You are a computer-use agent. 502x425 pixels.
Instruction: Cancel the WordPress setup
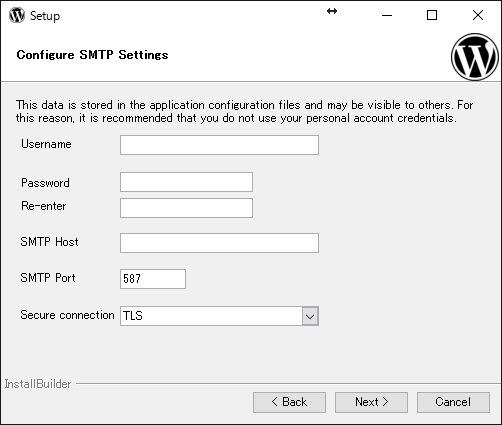(453, 402)
